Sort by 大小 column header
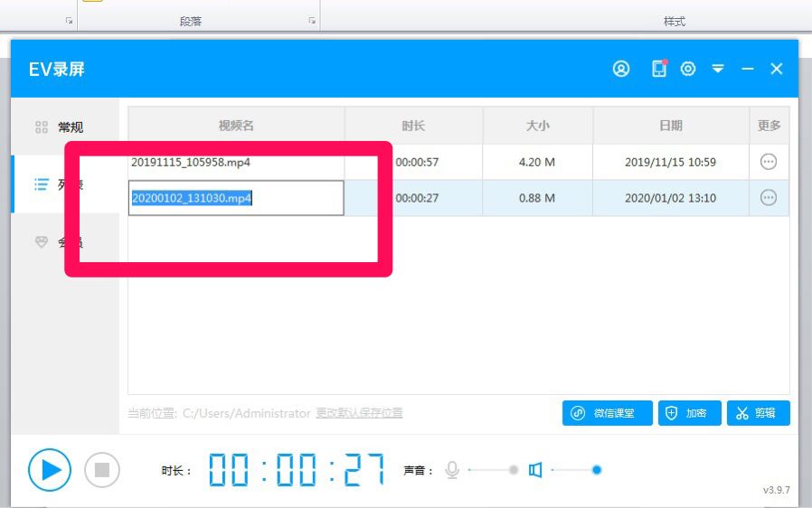 coord(537,126)
